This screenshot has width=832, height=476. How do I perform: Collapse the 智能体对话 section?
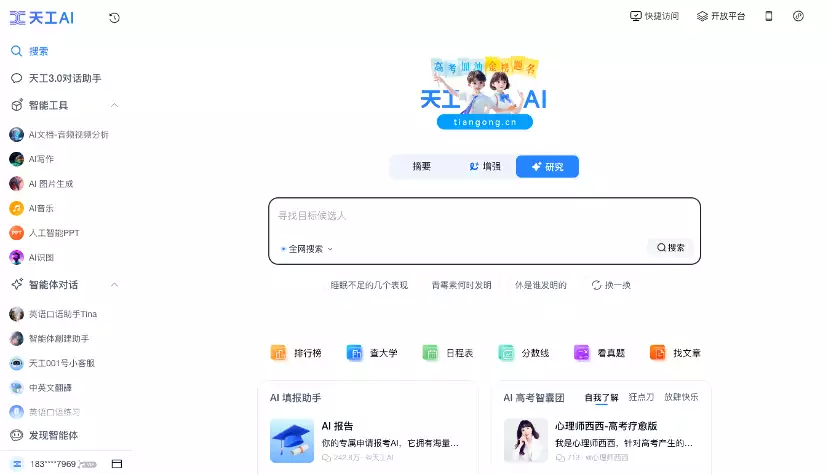[115, 284]
